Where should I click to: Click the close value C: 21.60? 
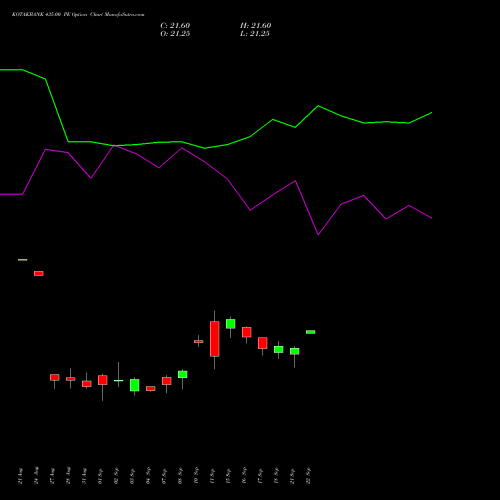(175, 26)
